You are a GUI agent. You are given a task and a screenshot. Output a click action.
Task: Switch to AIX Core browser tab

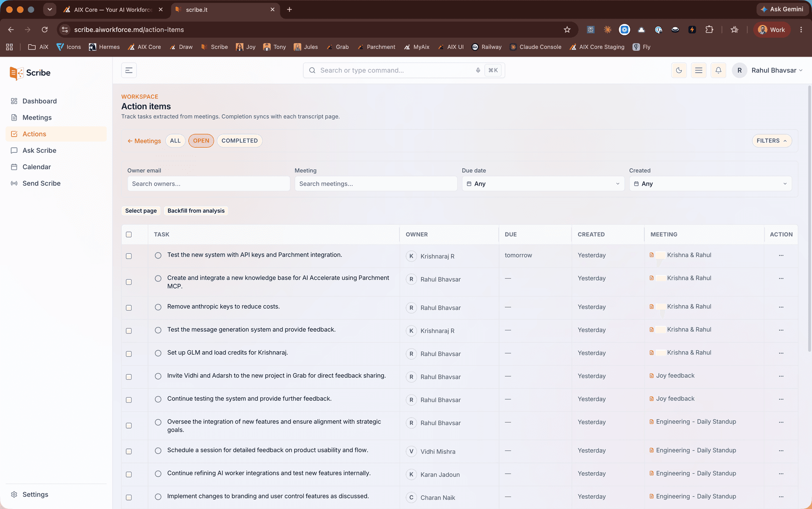tap(113, 9)
